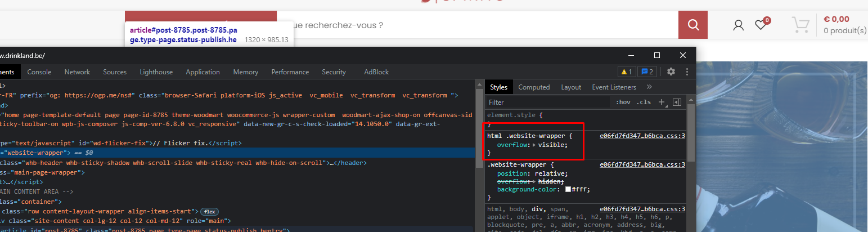Click the red search magnifier button

pos(693,25)
